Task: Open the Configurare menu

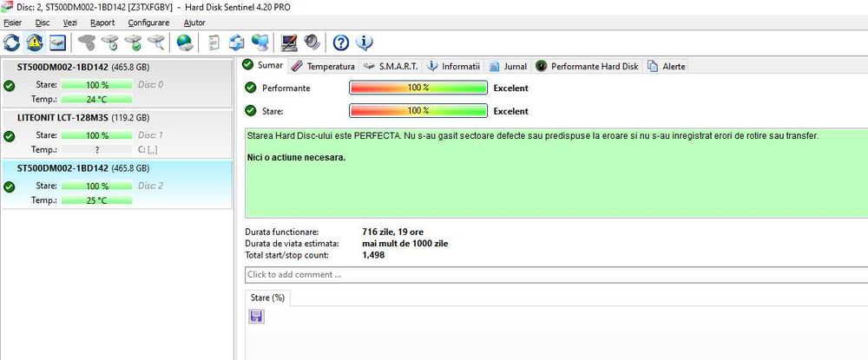Action: (x=148, y=23)
